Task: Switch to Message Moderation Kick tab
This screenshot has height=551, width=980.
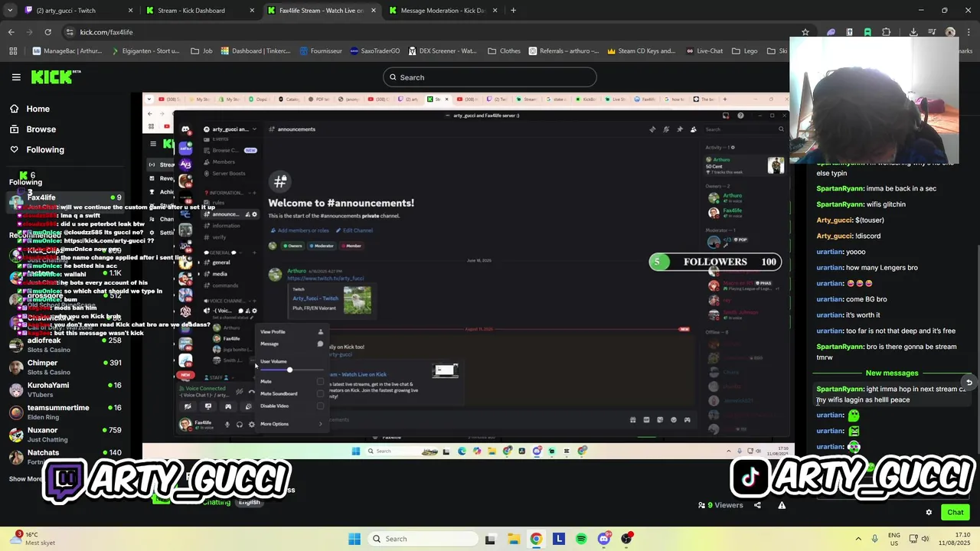Action: pos(443,11)
